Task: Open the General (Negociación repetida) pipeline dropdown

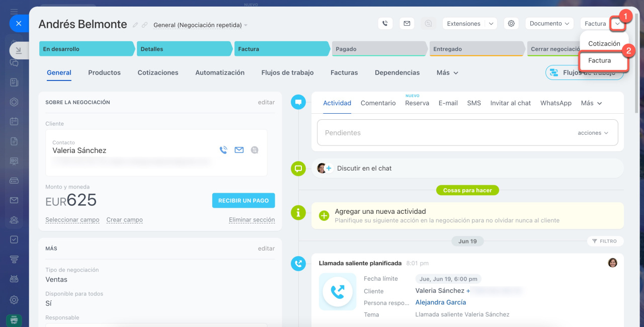Action: (200, 25)
